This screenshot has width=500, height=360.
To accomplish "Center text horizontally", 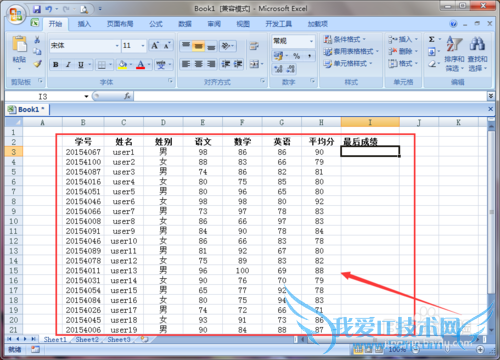I will (x=198, y=64).
